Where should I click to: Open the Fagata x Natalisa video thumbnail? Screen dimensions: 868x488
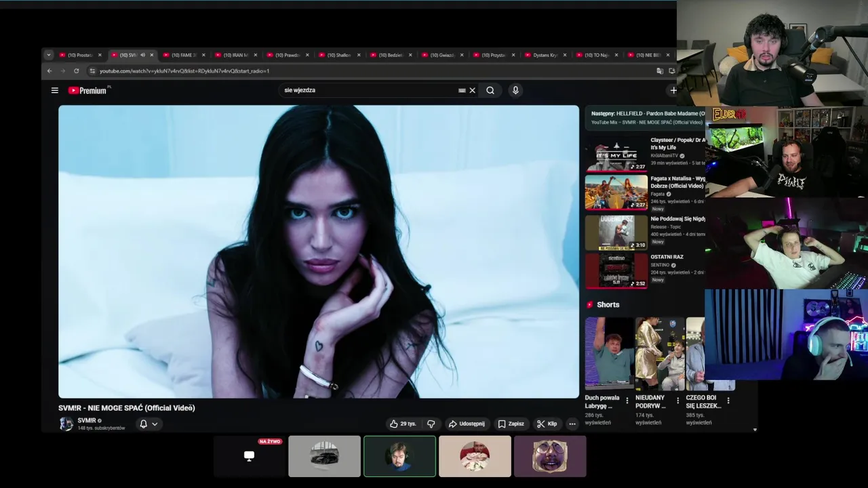point(616,192)
